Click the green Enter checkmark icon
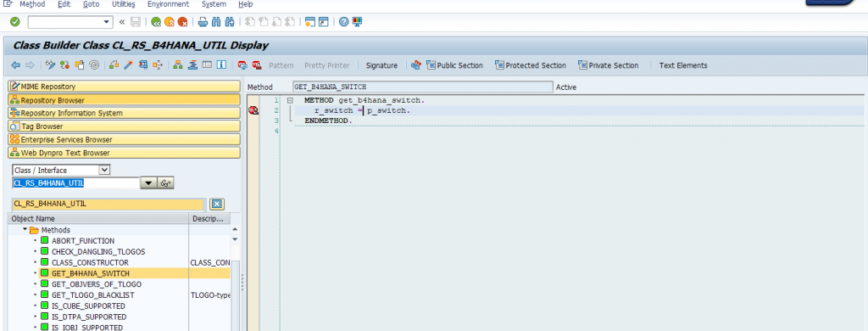 point(15,21)
